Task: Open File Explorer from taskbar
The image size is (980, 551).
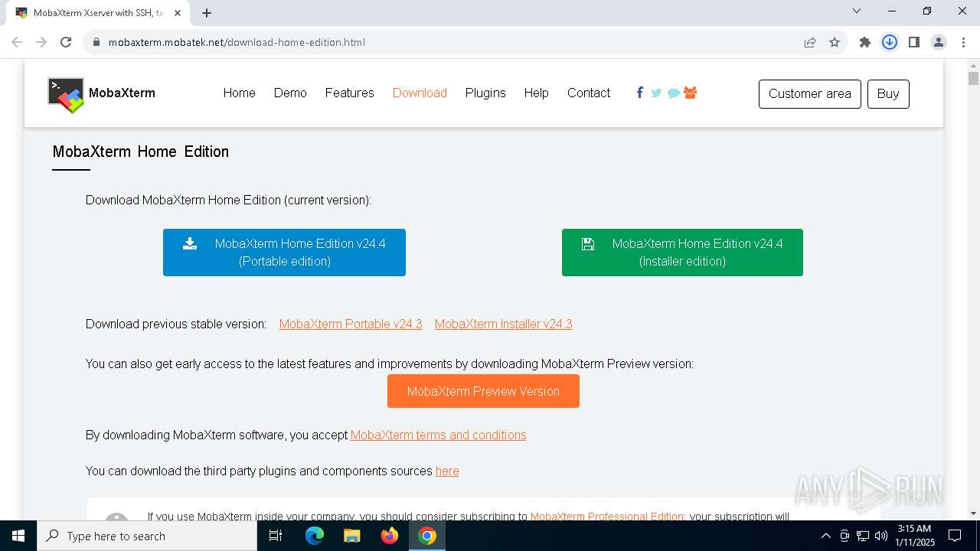Action: (351, 536)
